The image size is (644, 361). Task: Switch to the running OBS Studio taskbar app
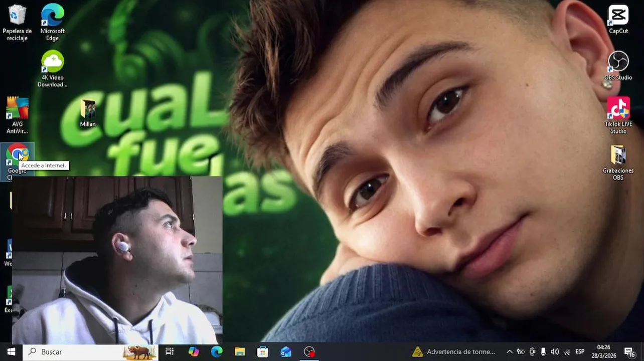pos(309,352)
